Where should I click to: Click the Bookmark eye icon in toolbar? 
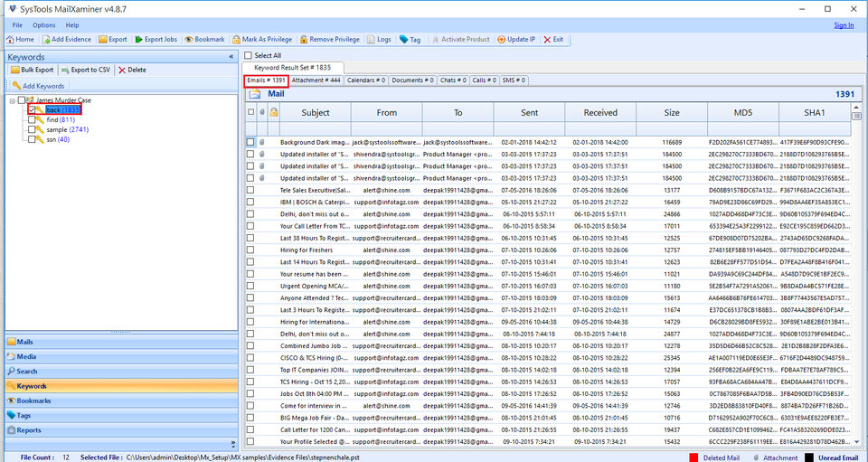click(x=189, y=40)
